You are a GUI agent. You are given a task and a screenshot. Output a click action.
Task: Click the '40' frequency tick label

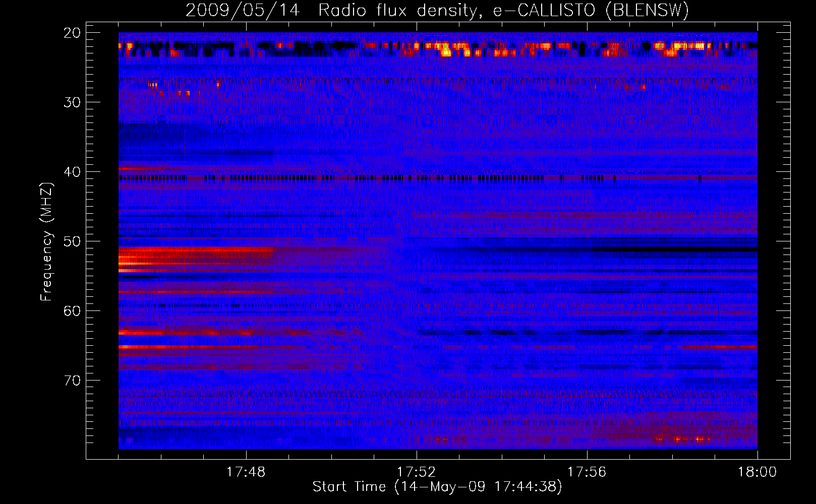[x=72, y=172]
